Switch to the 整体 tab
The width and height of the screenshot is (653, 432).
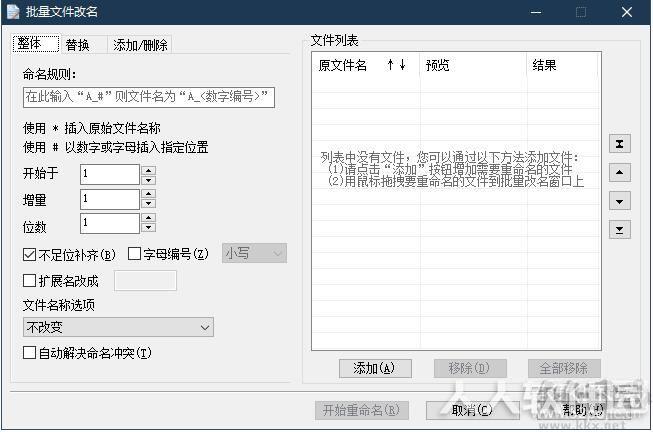[x=36, y=44]
